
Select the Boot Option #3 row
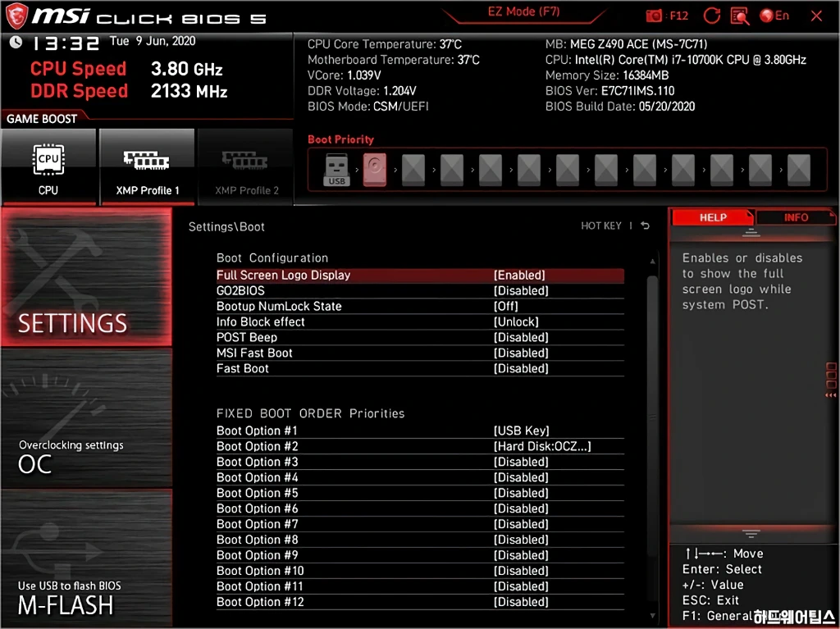[420, 462]
